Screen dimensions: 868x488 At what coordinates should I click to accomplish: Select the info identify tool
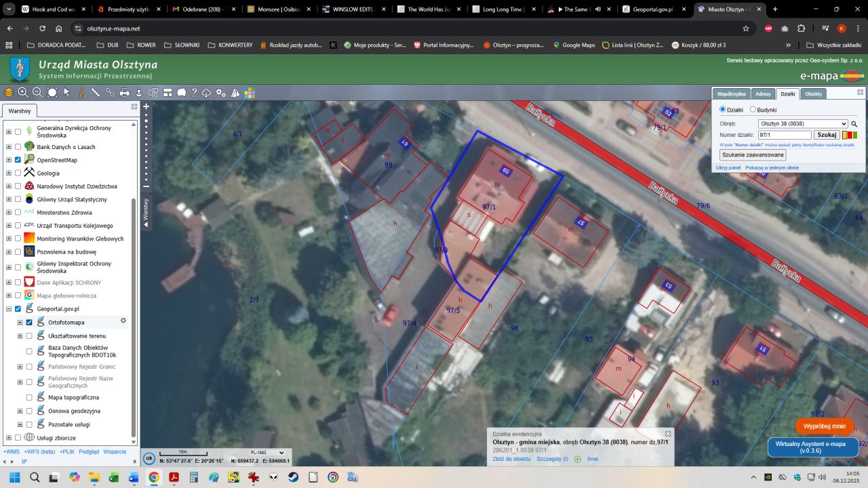(81, 93)
